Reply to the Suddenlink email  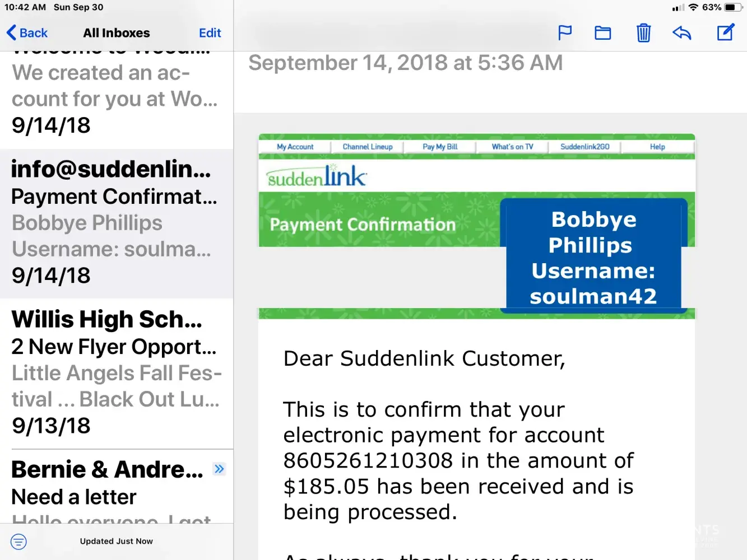[x=682, y=33]
